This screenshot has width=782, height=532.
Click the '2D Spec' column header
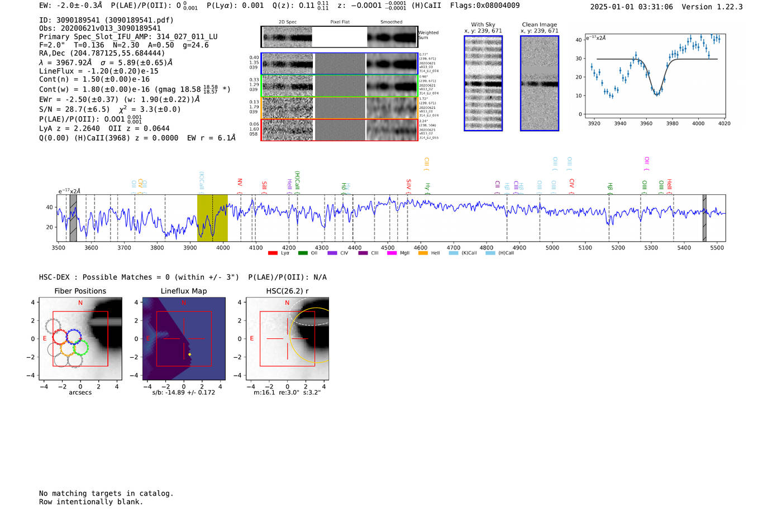point(288,22)
